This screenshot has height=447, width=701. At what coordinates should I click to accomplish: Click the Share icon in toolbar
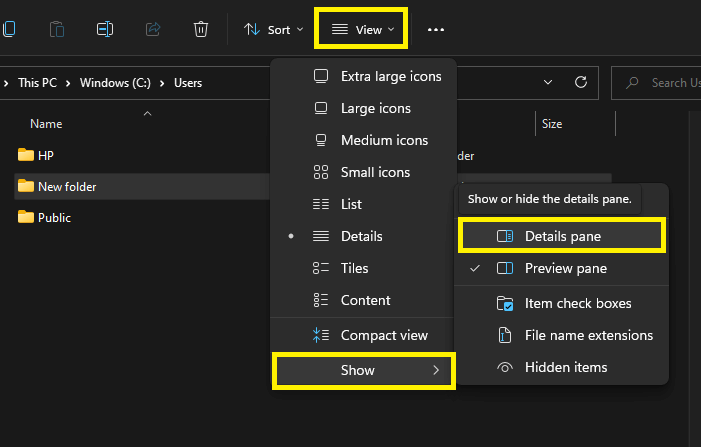pyautogui.click(x=153, y=29)
